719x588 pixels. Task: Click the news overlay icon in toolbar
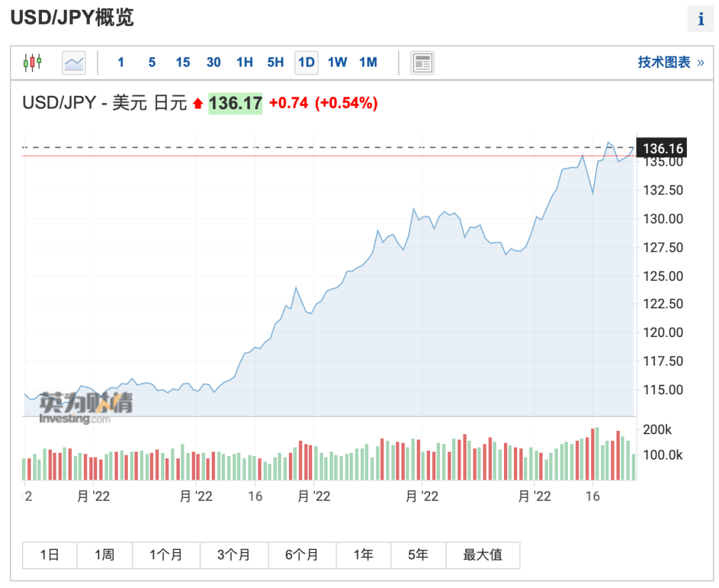pyautogui.click(x=422, y=63)
